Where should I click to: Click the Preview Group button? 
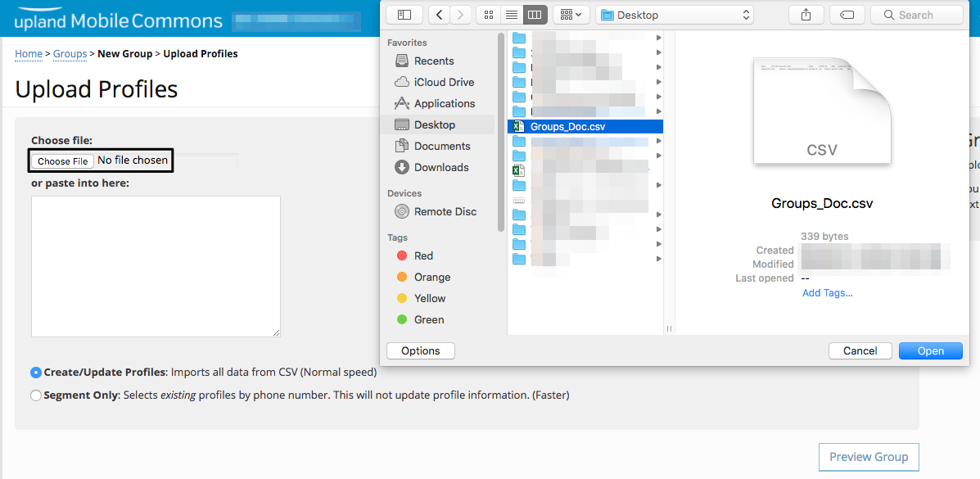click(x=869, y=457)
